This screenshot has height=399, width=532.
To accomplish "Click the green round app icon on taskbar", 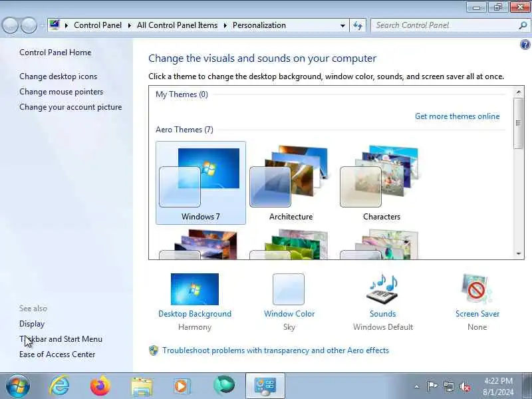I will [224, 385].
